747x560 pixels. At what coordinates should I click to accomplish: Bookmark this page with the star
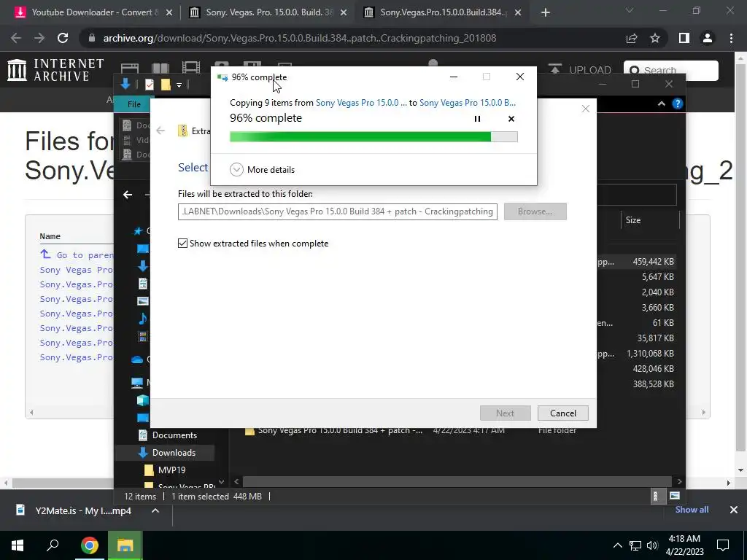[655, 38]
